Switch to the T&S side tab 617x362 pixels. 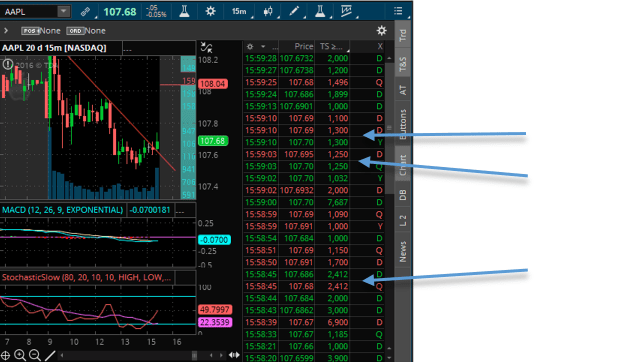click(403, 64)
